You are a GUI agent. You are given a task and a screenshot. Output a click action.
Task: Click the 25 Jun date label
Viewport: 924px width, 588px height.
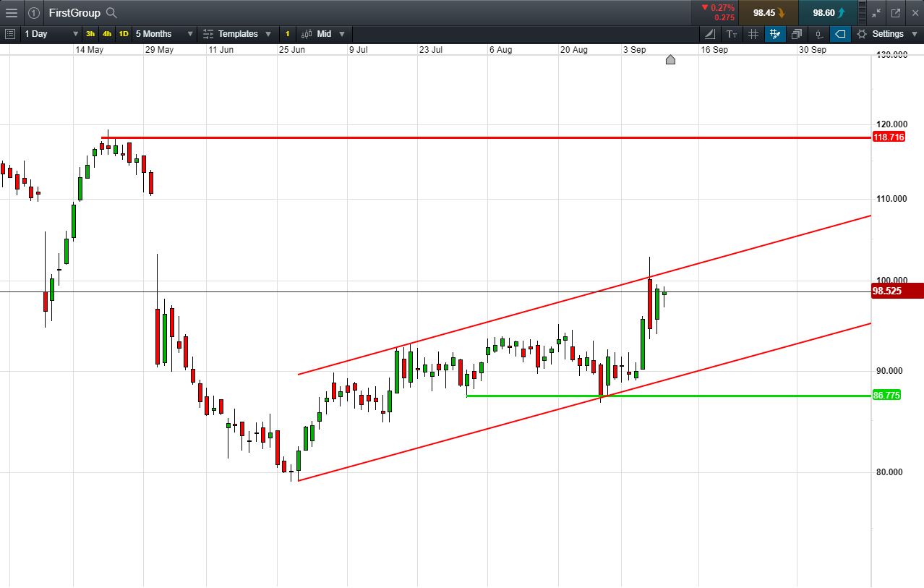(293, 50)
